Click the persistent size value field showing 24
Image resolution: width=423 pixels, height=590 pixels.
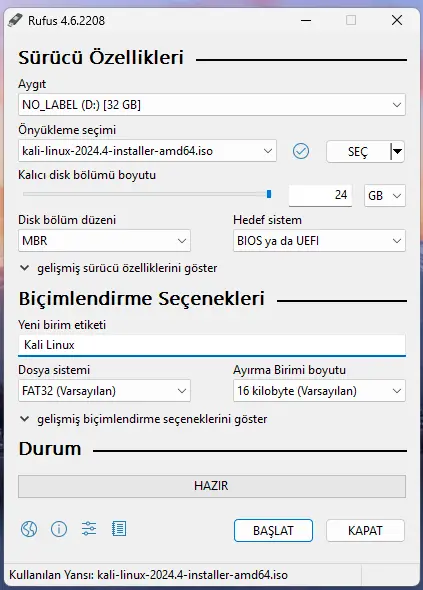coord(320,195)
